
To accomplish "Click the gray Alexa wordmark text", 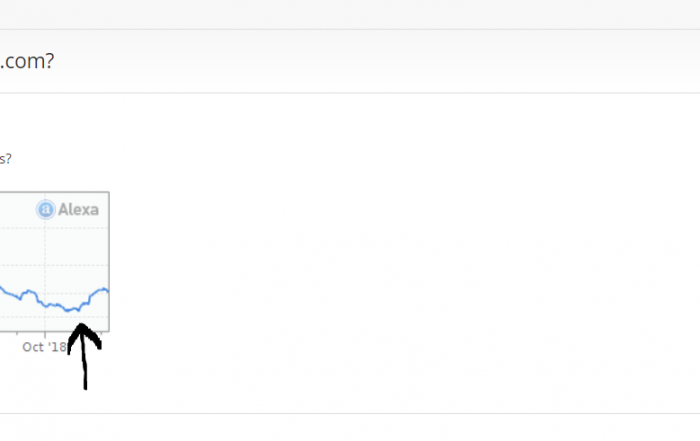I will click(x=78, y=209).
